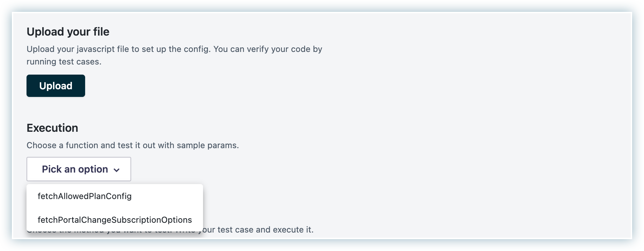Click the 'running test cases' text line

64,62
